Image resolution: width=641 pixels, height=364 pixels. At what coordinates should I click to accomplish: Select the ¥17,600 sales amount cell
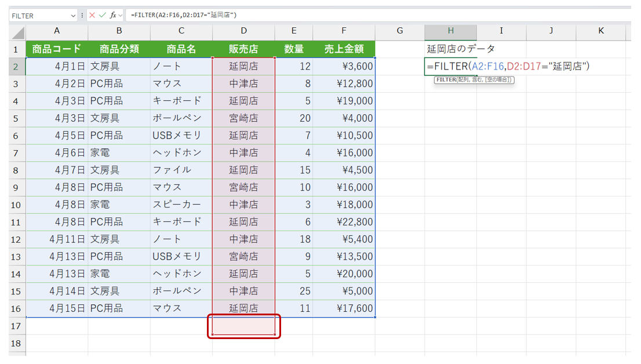(x=344, y=308)
